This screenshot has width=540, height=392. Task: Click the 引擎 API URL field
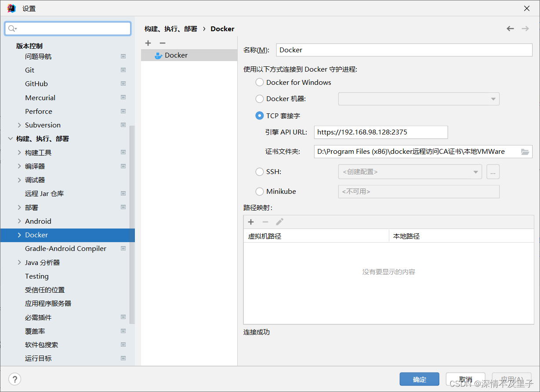coord(381,132)
